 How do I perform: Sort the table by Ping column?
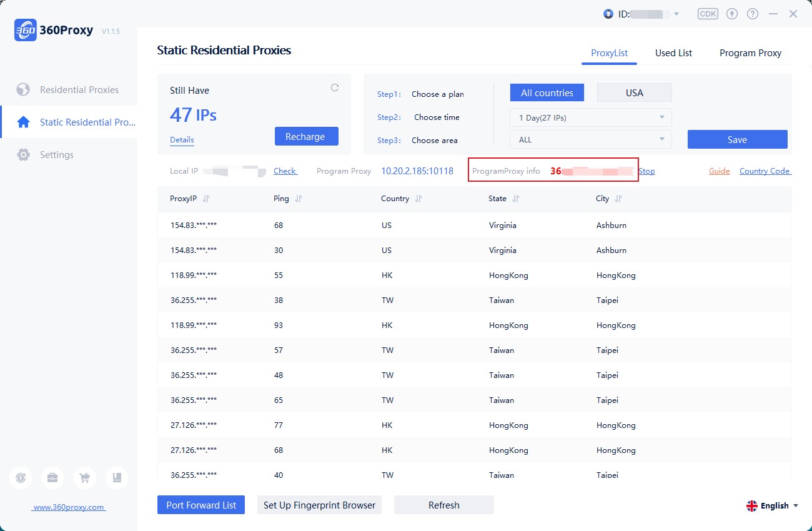(299, 199)
